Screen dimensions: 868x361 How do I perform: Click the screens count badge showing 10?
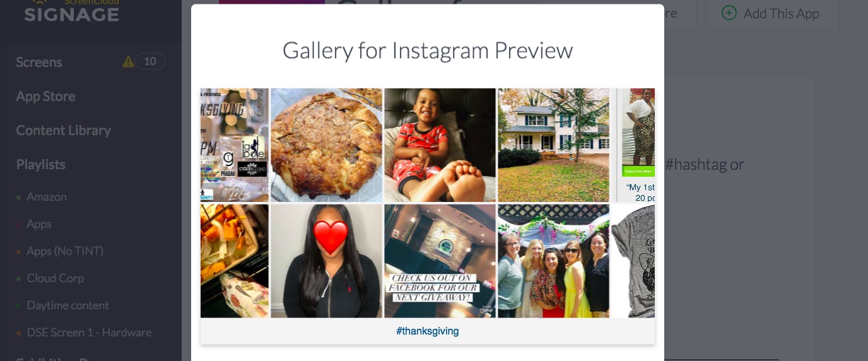150,61
